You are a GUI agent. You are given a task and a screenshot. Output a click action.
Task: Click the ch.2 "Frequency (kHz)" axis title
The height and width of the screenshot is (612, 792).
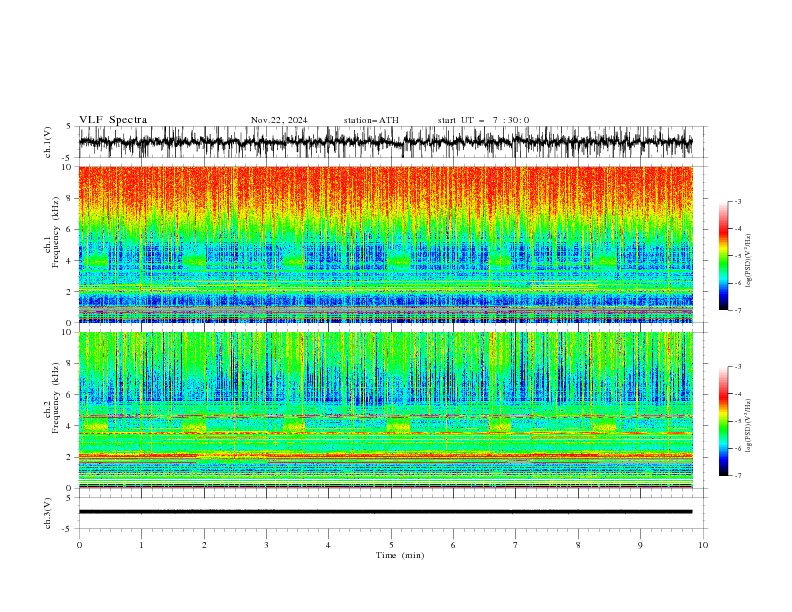(x=55, y=398)
